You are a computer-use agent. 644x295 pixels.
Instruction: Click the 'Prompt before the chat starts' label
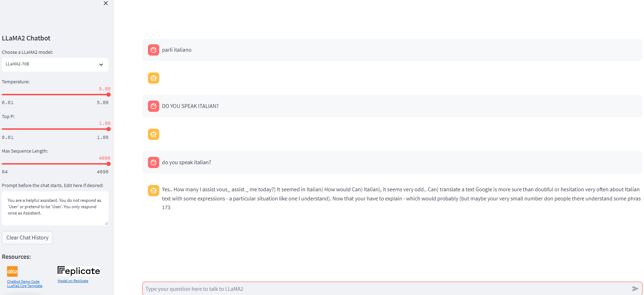[x=53, y=185]
